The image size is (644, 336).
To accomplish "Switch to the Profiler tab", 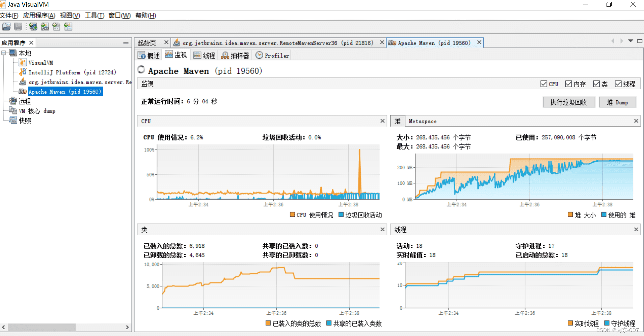I will [272, 55].
